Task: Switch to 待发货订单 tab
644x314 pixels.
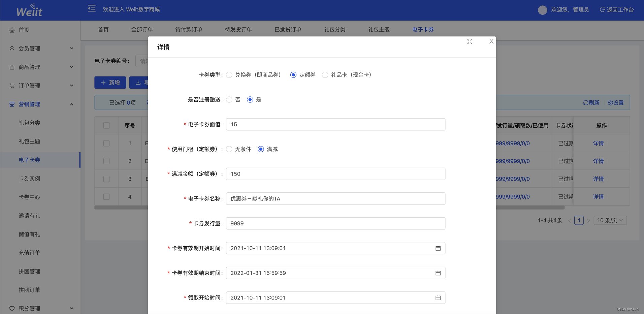Action: [x=238, y=30]
